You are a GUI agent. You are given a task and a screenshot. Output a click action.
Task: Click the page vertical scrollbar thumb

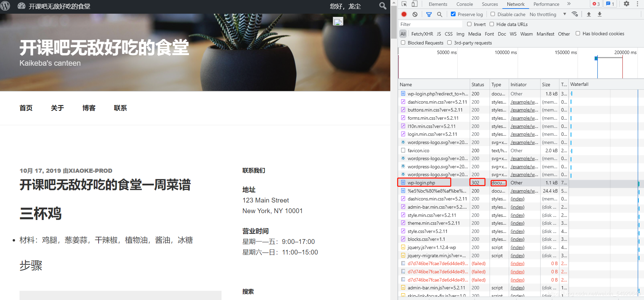coord(394,22)
